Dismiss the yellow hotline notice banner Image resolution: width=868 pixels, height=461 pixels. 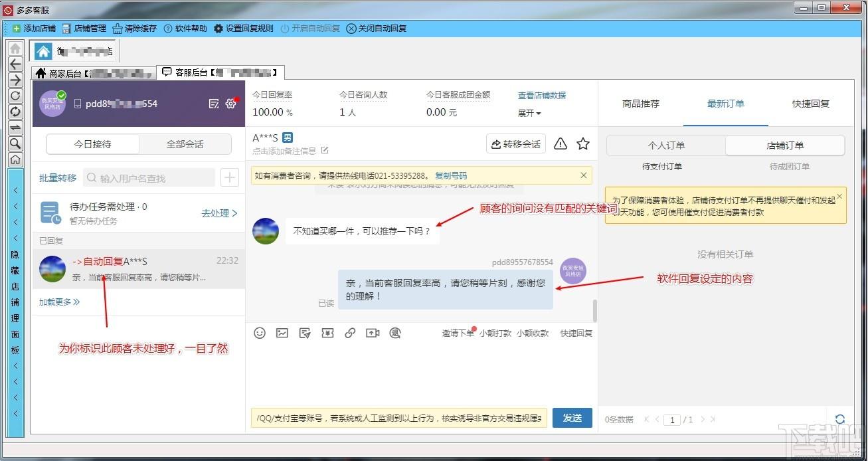coord(584,175)
